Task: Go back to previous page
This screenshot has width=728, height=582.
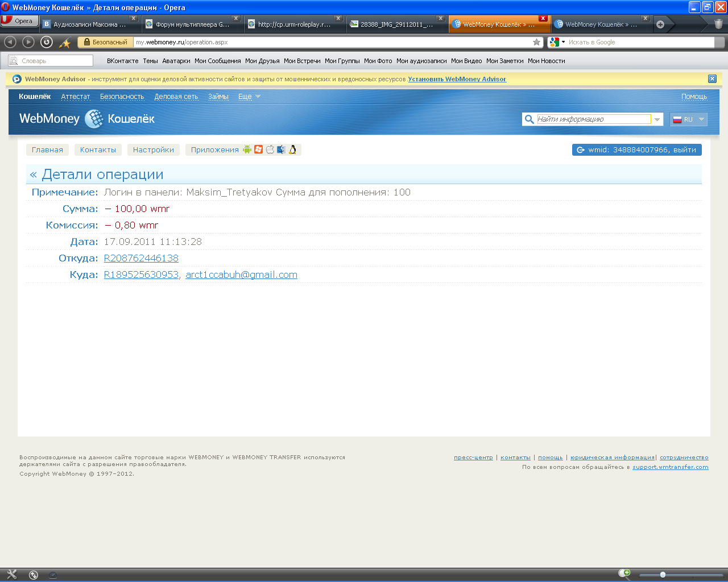Action: pyautogui.click(x=10, y=42)
